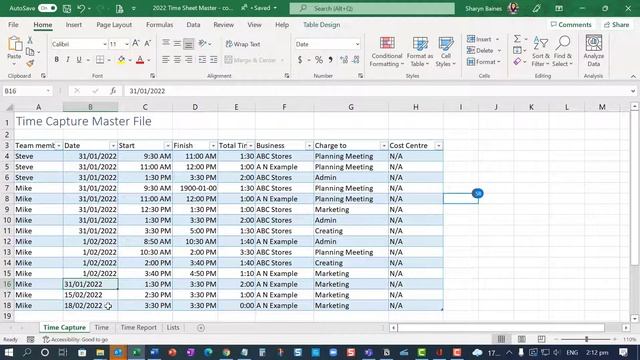The height and width of the screenshot is (360, 640).
Task: Click the Share button
Action: [617, 24]
